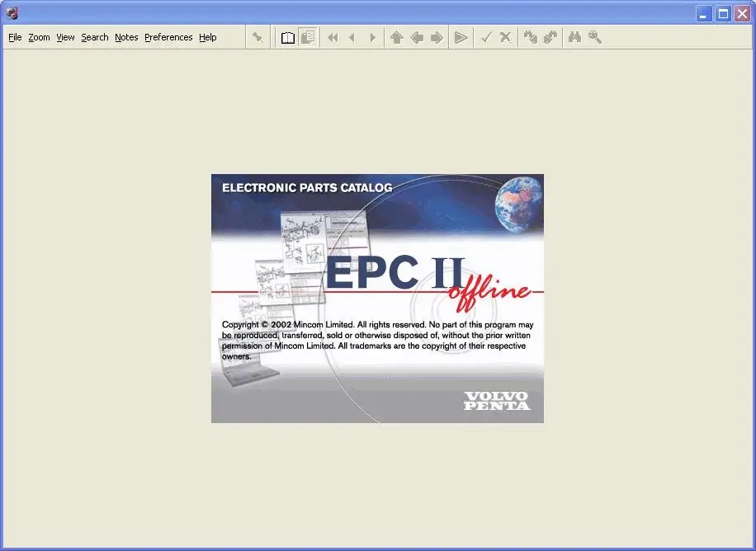Click the binoculars search icon
Image resolution: width=756 pixels, height=551 pixels.
tap(574, 37)
